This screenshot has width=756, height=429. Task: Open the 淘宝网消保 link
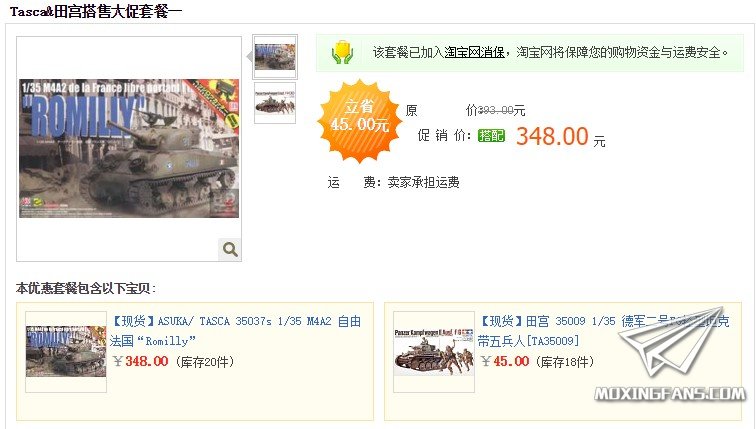(474, 52)
